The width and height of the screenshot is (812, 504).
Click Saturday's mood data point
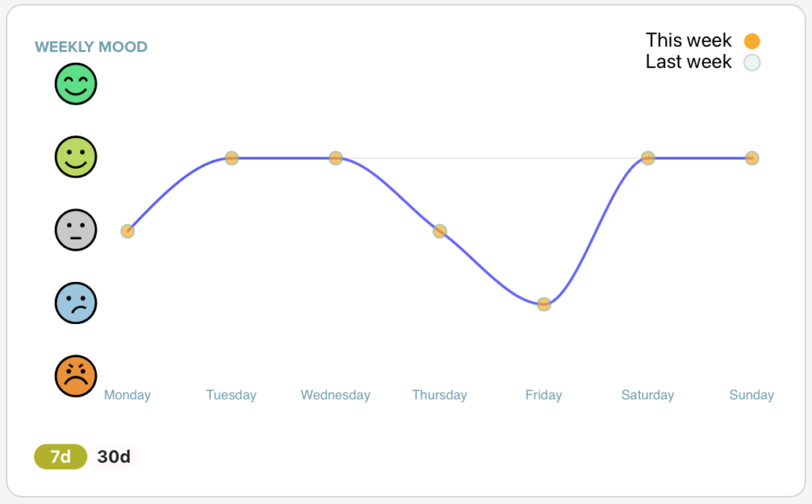coord(648,158)
